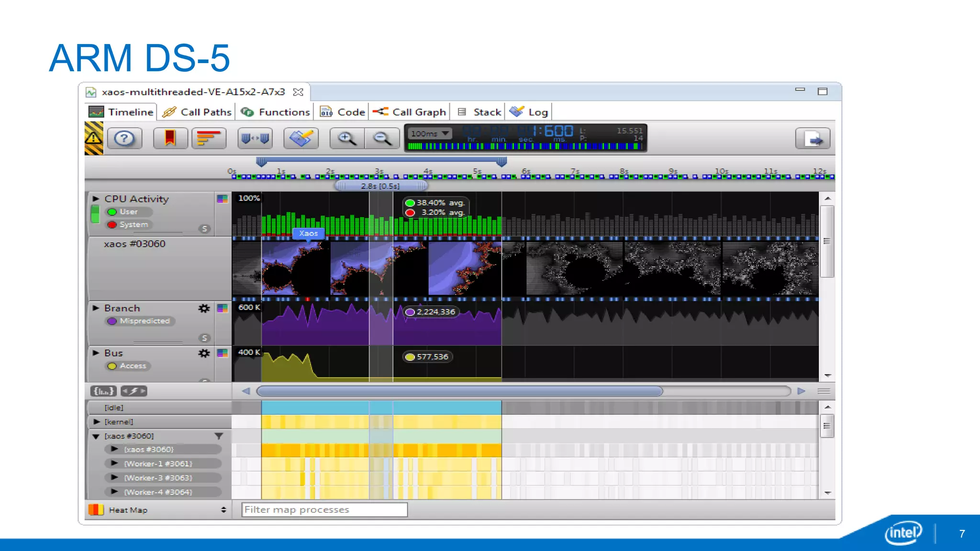
Task: Switch to the Call Paths tab
Action: [197, 112]
